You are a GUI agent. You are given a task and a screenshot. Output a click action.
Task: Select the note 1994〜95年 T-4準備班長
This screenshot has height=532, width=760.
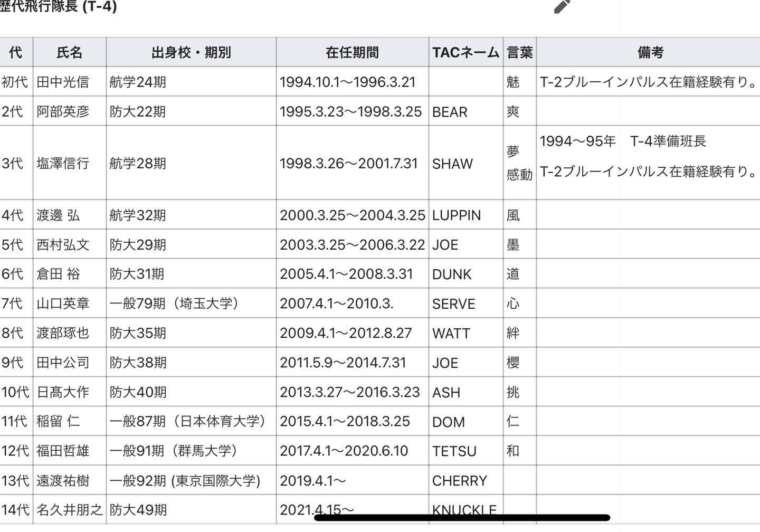click(x=623, y=141)
